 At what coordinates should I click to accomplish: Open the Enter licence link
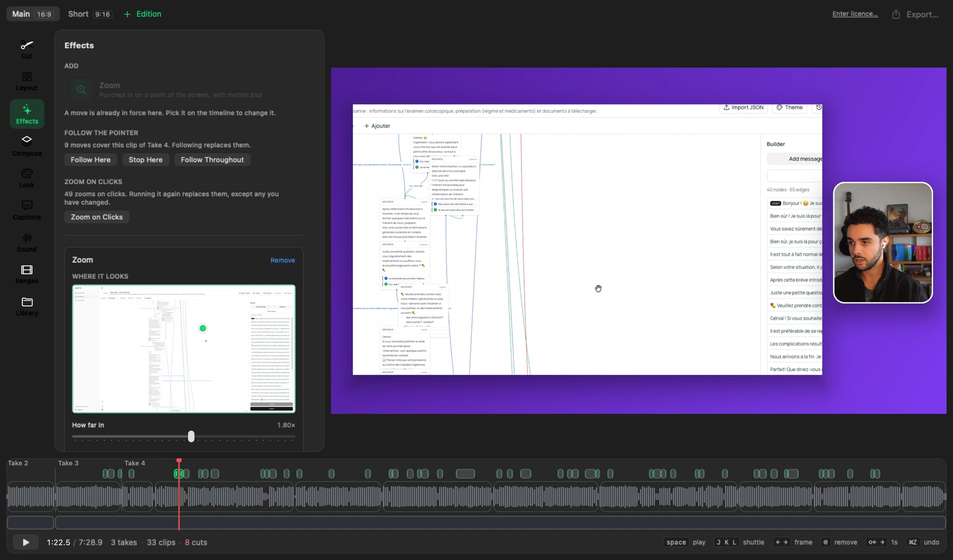[855, 14]
